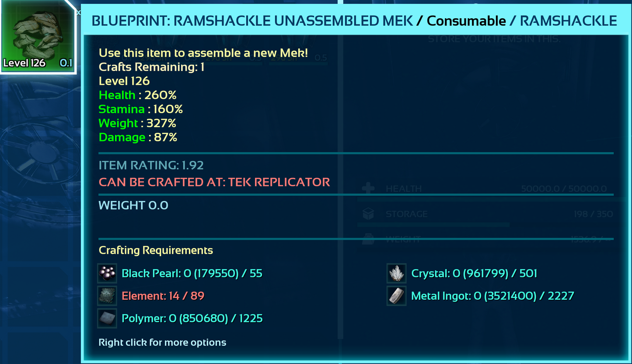Click the Storage 198 / 350 progress bar

point(433,225)
